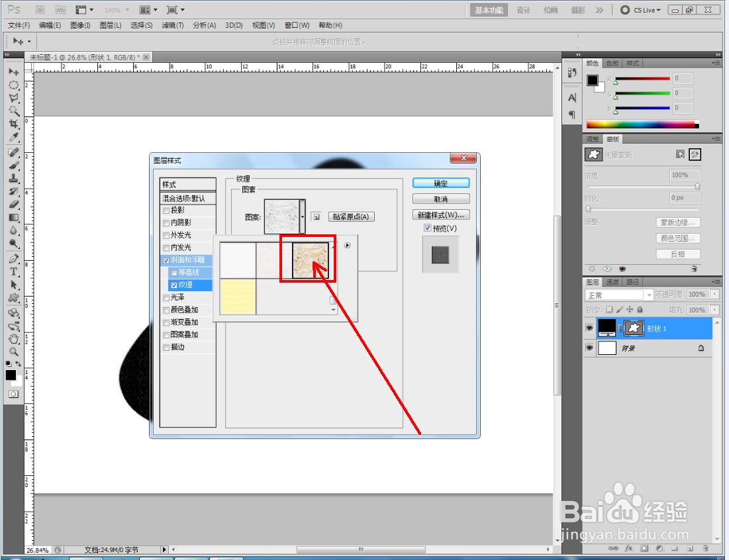Click the 蒙版边缘... mask edge button
This screenshot has height=560, width=729.
coord(678,222)
